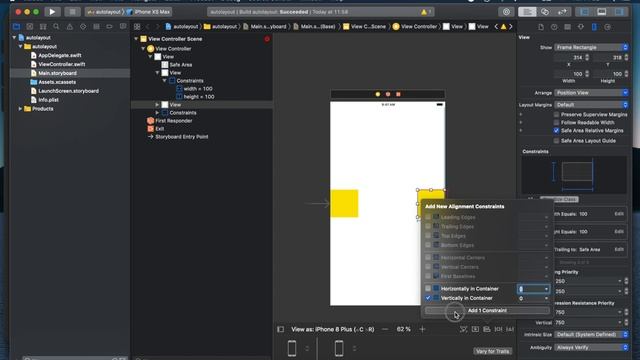
Task: Click Add 1 Constraint button
Action: pos(487,311)
